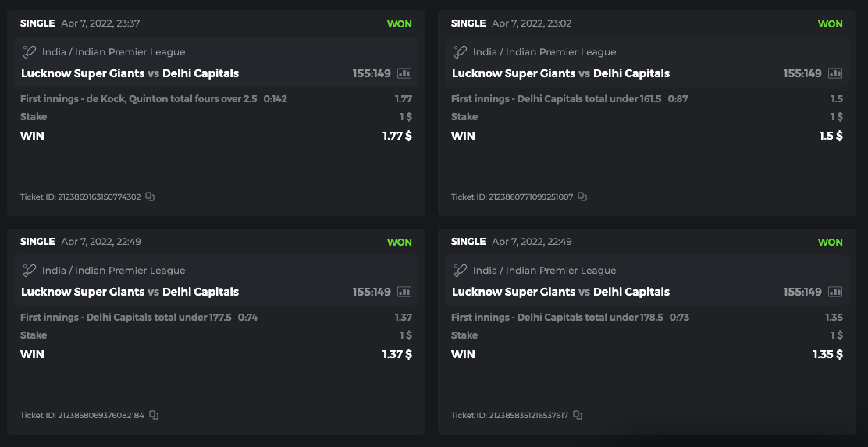
Task: Copy the ticket ID ending in 251007
Action: 582,197
